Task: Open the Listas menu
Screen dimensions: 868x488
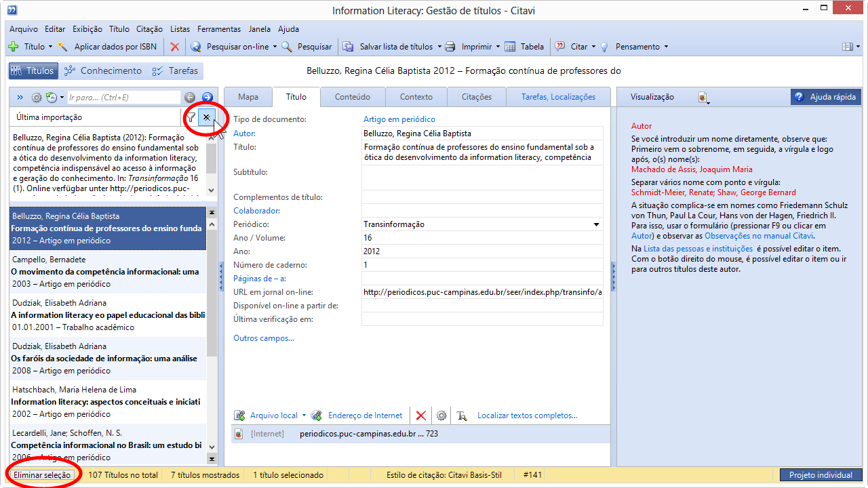Action: coord(180,29)
